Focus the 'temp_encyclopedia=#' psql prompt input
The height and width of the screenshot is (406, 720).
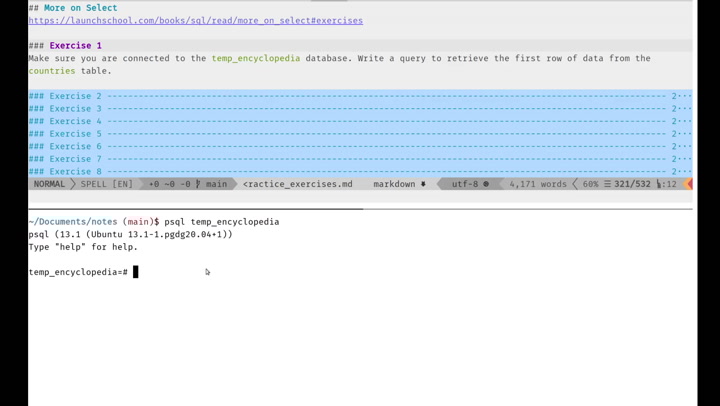[135, 272]
